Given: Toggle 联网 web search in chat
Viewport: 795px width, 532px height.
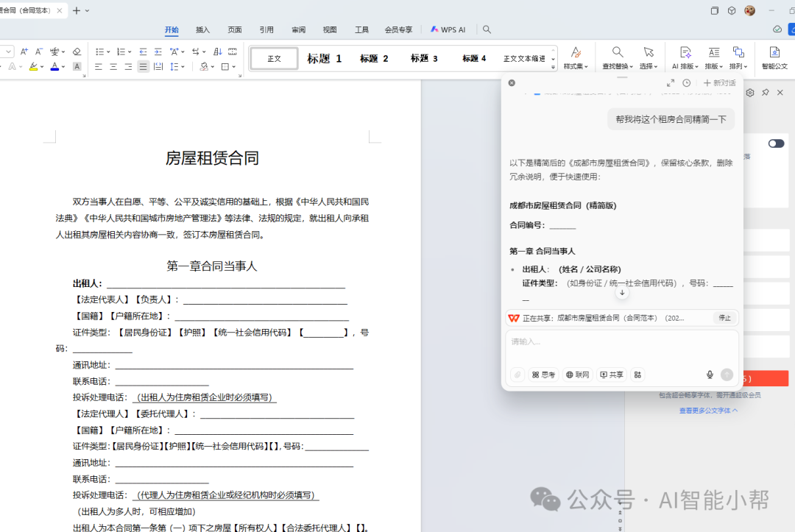Looking at the screenshot, I should click(x=578, y=375).
